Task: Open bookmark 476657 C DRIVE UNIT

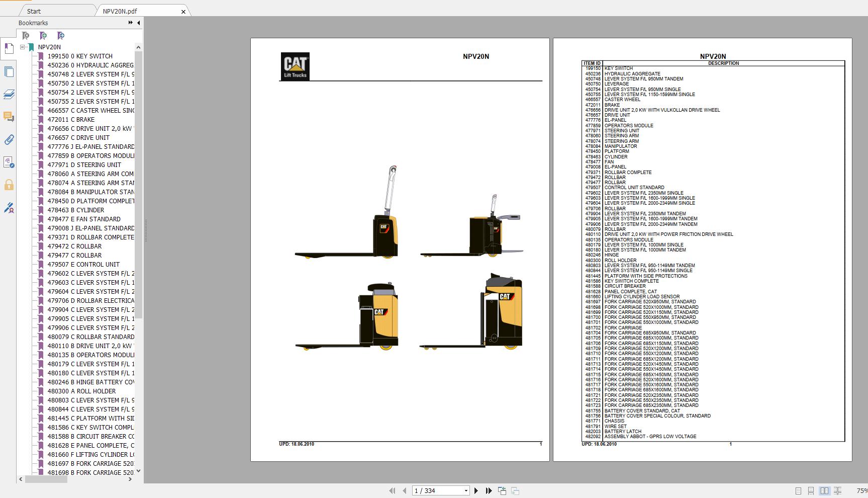Action: coord(78,138)
